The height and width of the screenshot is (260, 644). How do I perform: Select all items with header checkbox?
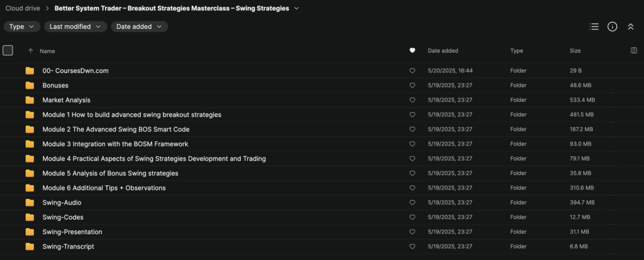click(x=8, y=50)
